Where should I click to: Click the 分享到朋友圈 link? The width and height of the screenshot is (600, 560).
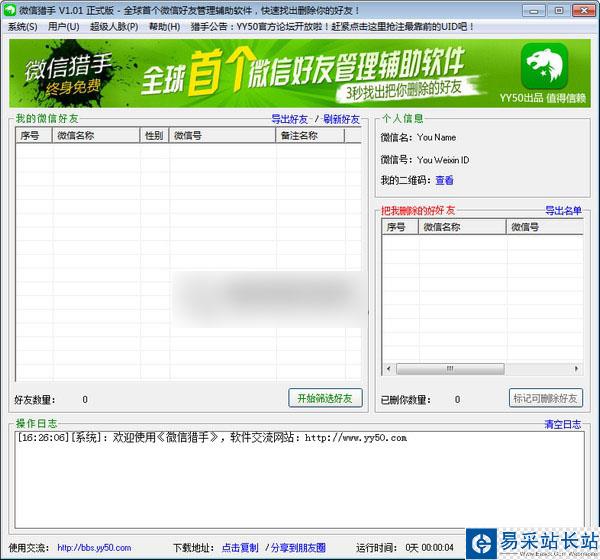298,548
